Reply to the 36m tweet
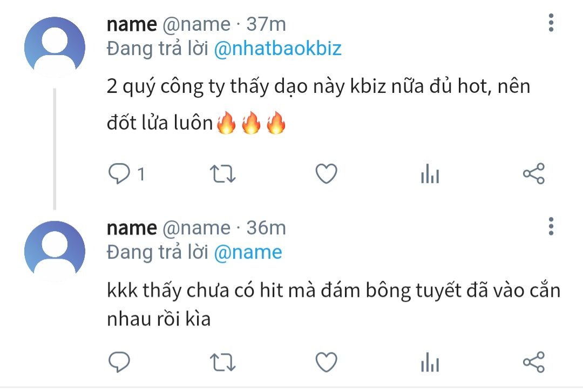 click(x=119, y=362)
